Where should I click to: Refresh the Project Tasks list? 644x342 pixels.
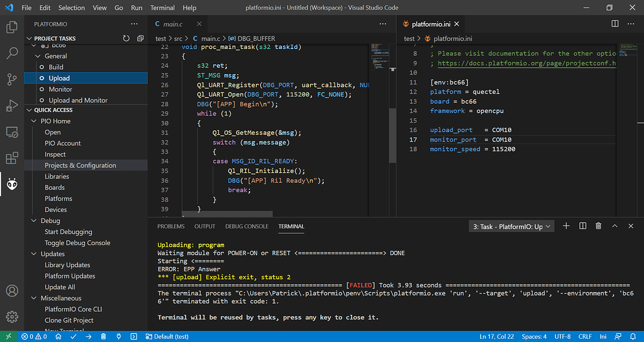tap(126, 39)
